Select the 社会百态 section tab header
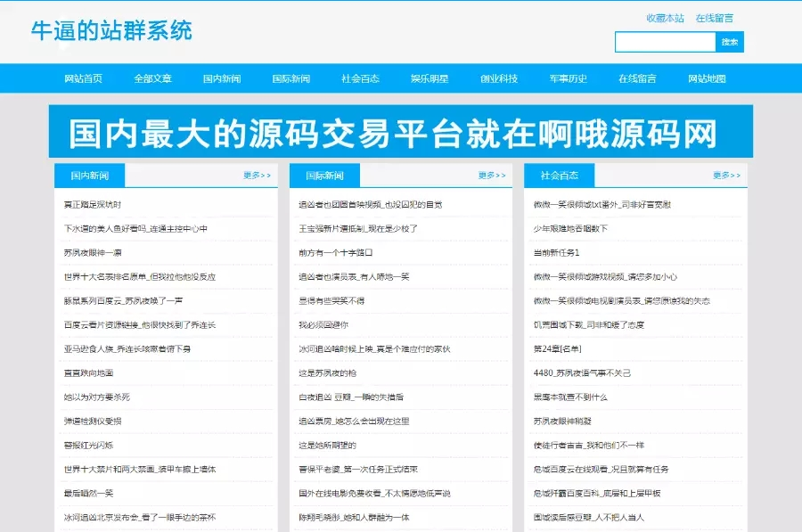This screenshot has height=532, width=802. (x=559, y=176)
